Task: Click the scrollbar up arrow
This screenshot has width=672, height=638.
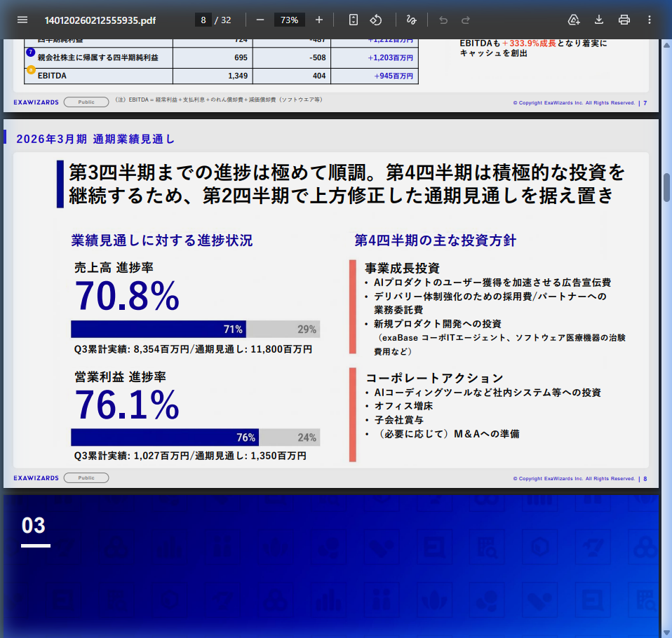Action: point(664,44)
